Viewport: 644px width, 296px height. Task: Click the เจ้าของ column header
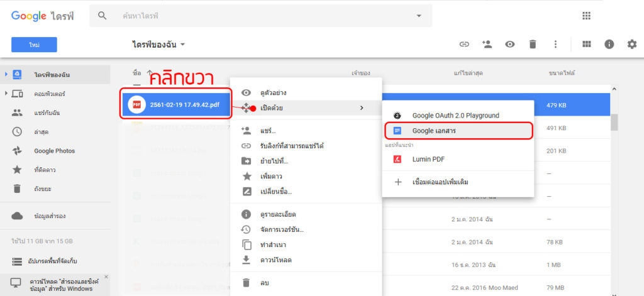(x=360, y=73)
